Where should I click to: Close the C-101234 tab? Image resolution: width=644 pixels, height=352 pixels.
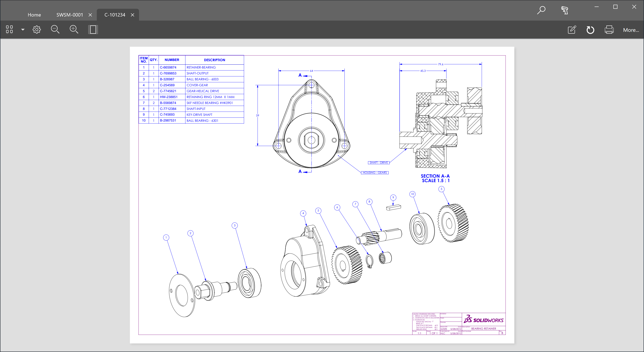133,15
